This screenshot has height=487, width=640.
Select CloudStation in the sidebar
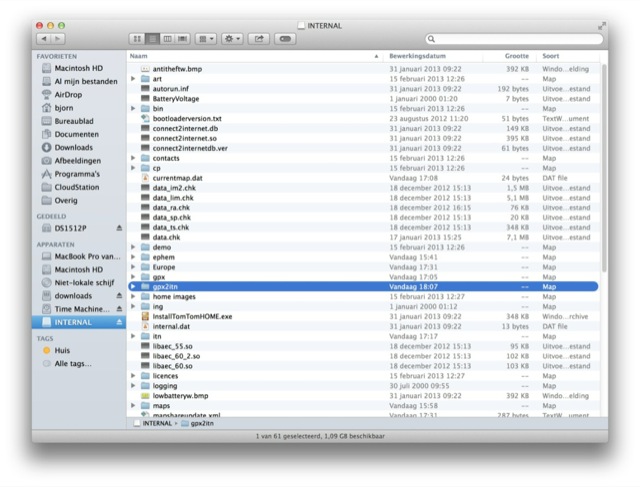pyautogui.click(x=77, y=187)
